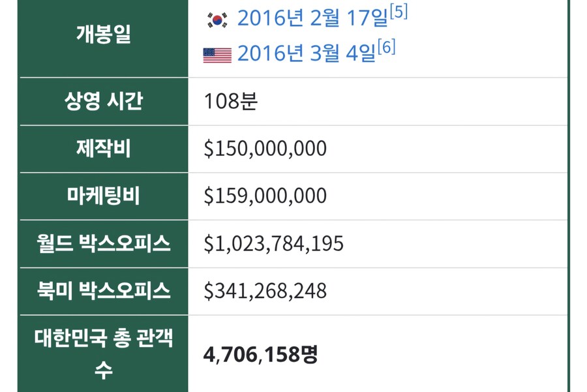Select the 북미 박스오피스 row label
The image size is (587, 392).
coord(104,291)
